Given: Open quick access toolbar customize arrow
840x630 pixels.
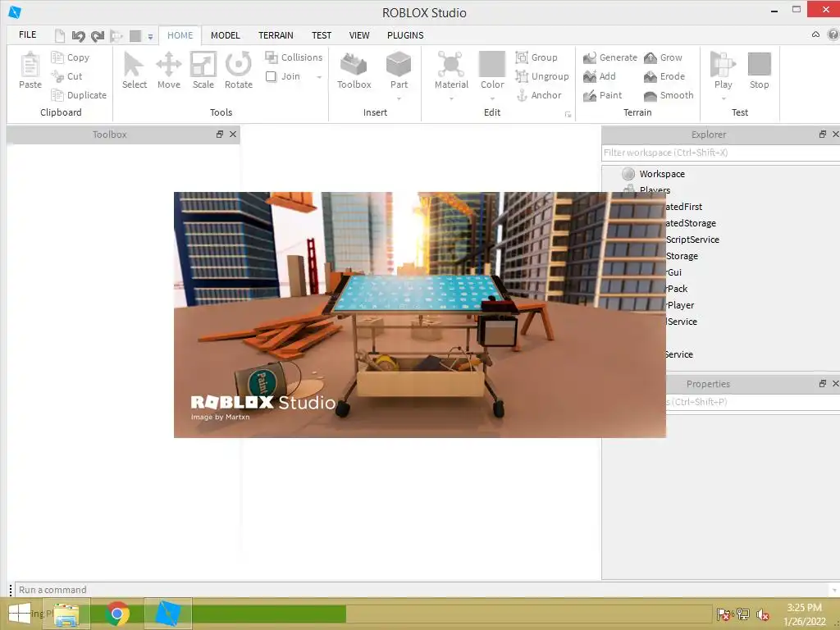Looking at the screenshot, I should click(151, 36).
